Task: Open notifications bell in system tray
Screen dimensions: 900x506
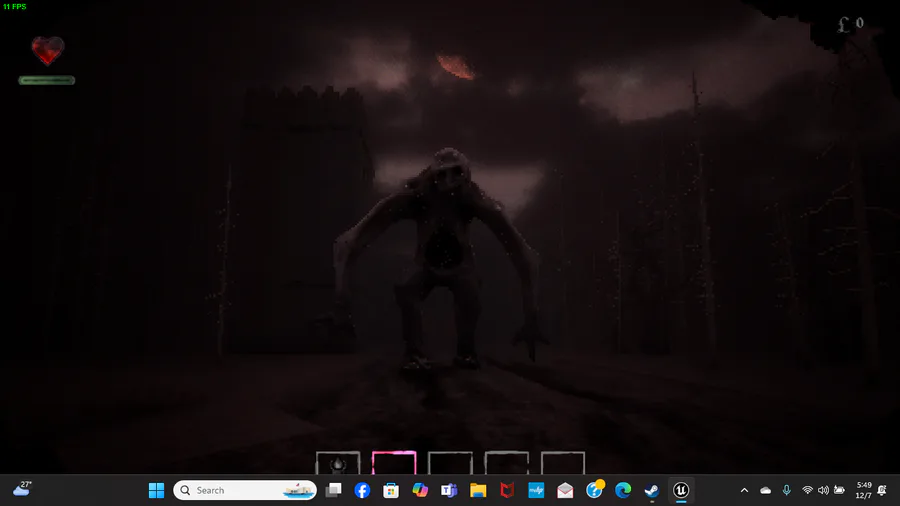Action: pyautogui.click(x=882, y=491)
